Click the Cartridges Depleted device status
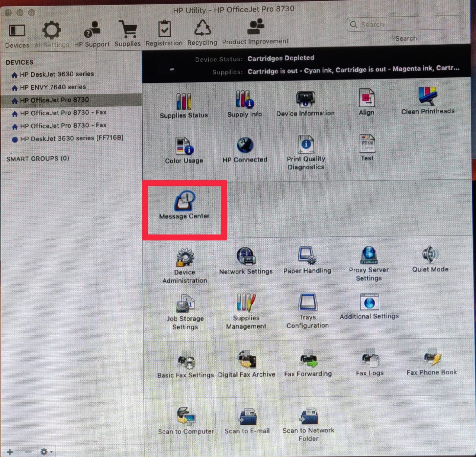 281,58
